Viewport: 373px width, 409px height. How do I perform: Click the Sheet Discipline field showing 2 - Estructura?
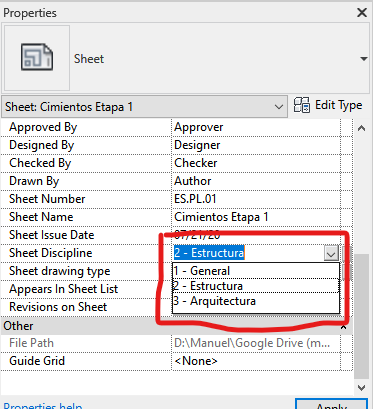click(248, 253)
